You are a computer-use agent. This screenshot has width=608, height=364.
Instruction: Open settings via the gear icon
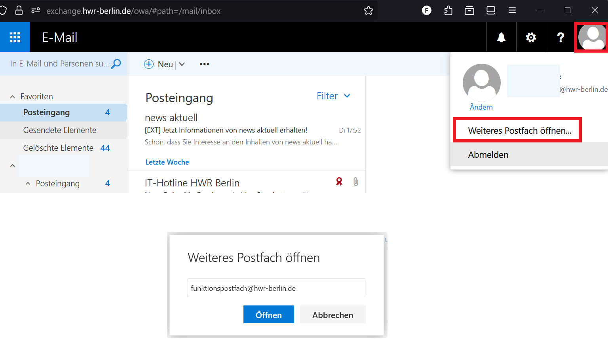point(531,37)
